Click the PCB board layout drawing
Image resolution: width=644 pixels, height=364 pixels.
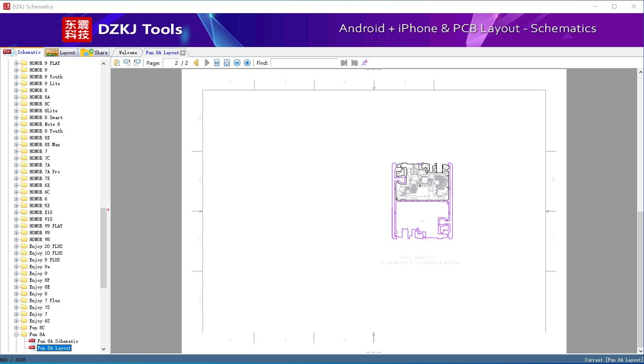pos(422,201)
